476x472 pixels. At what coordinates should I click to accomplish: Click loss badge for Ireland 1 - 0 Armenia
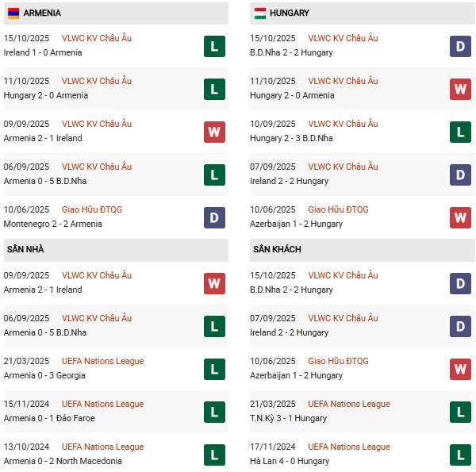click(214, 46)
